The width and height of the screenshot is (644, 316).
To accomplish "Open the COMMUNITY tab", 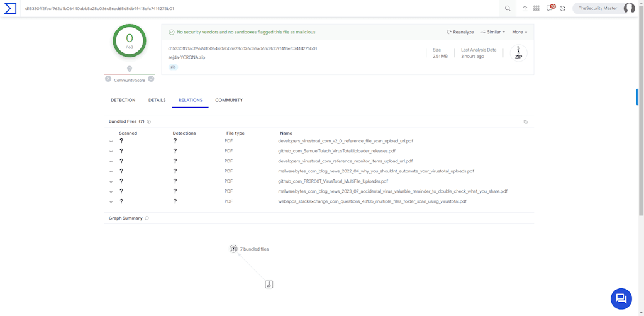I will (x=229, y=100).
